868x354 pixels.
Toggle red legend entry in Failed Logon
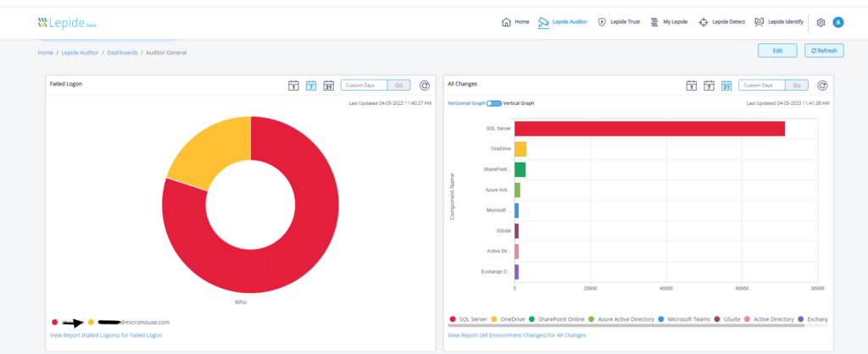pos(66,322)
